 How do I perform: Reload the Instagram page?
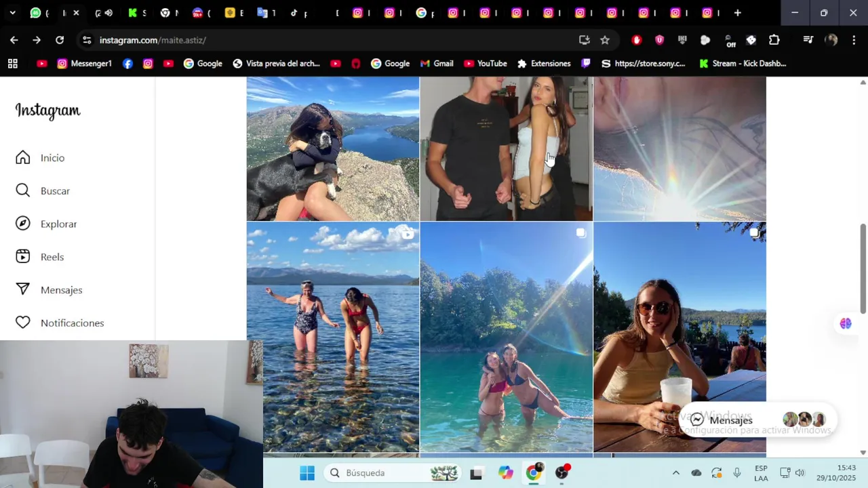tap(60, 40)
